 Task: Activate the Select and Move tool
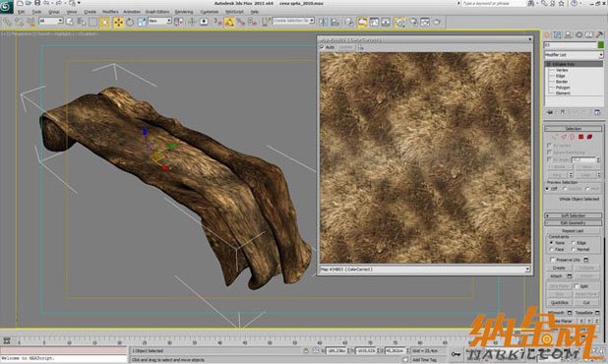pyautogui.click(x=118, y=22)
